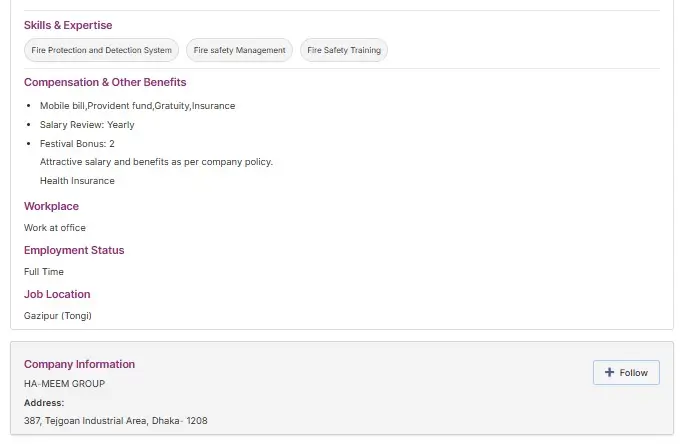Choose the Fire Safety Training skill chip
The height and width of the screenshot is (447, 683).
click(x=343, y=50)
